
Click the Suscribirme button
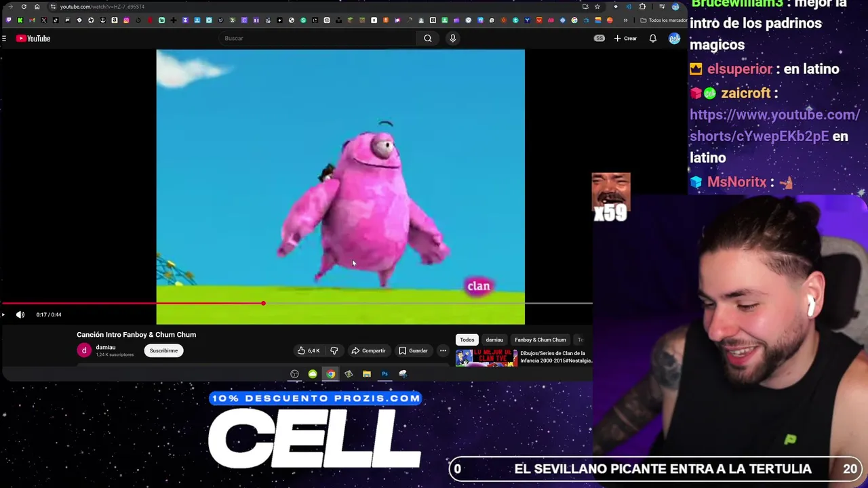tap(163, 350)
